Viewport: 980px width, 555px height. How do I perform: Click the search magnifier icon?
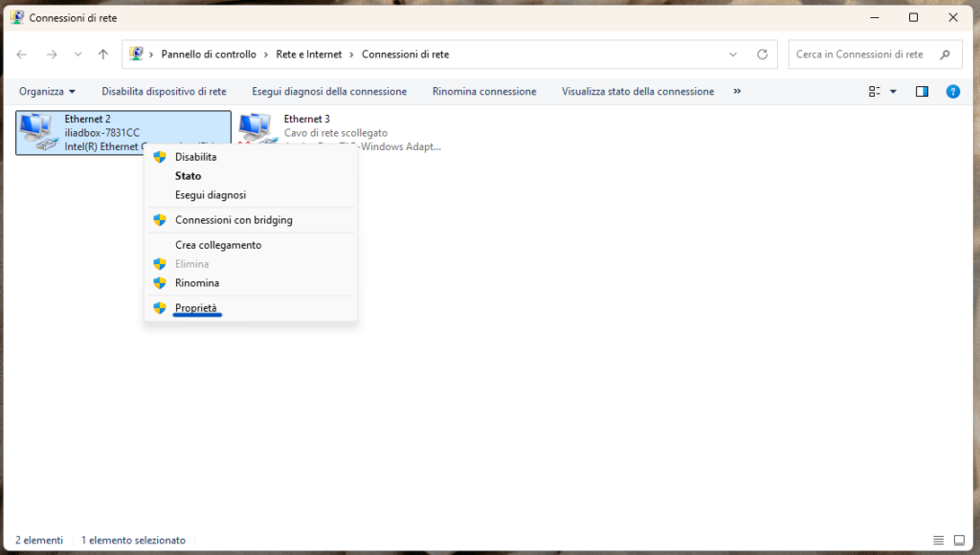tap(946, 55)
